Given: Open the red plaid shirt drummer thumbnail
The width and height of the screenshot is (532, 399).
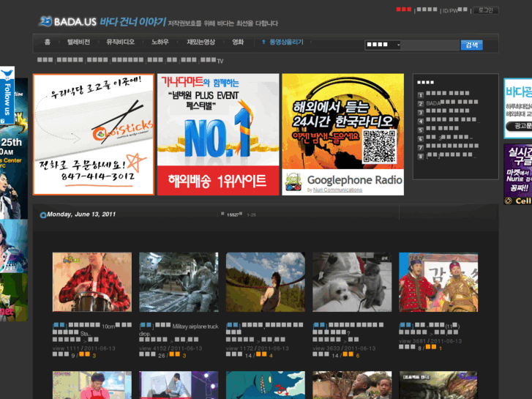Looking at the screenshot, I should coord(92,282).
